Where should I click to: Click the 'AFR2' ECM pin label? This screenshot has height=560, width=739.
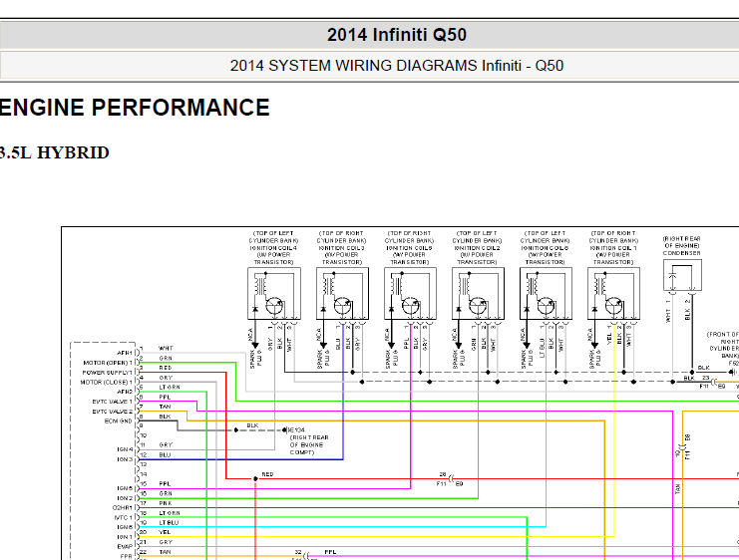(125, 392)
